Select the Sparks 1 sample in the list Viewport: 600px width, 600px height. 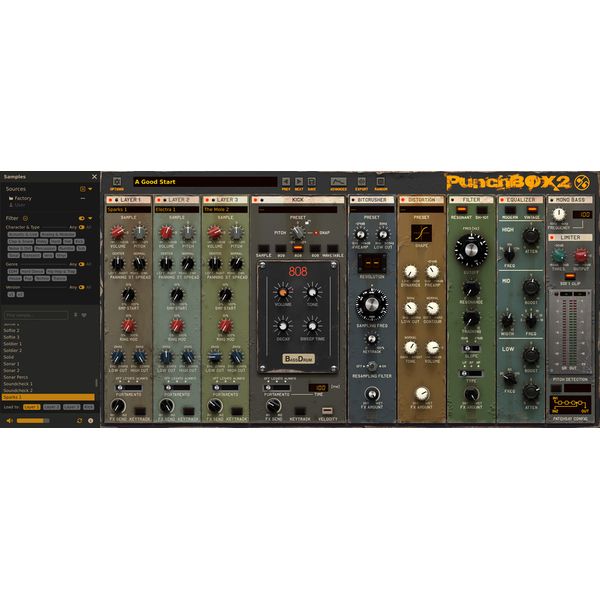coord(48,397)
